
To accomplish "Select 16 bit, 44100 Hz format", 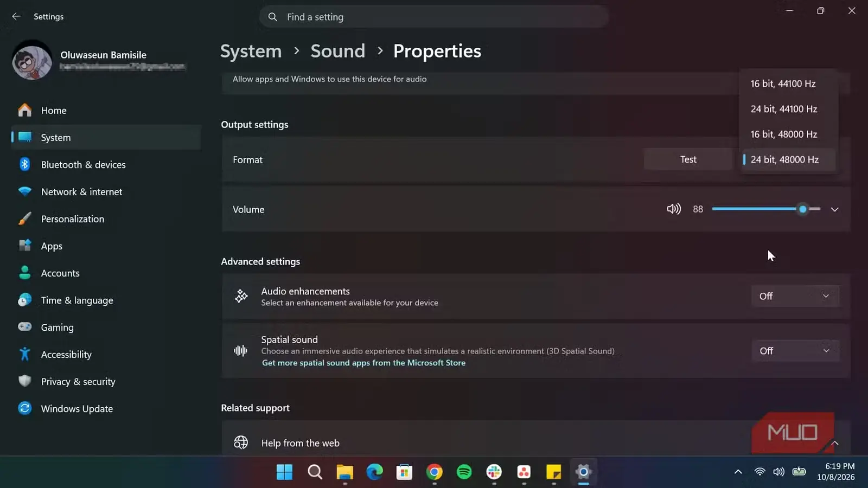I will [788, 84].
